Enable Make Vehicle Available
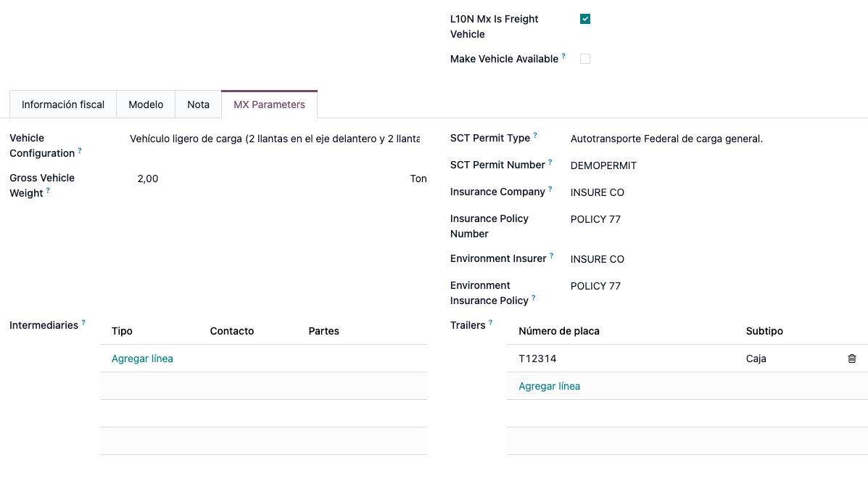 [585, 59]
